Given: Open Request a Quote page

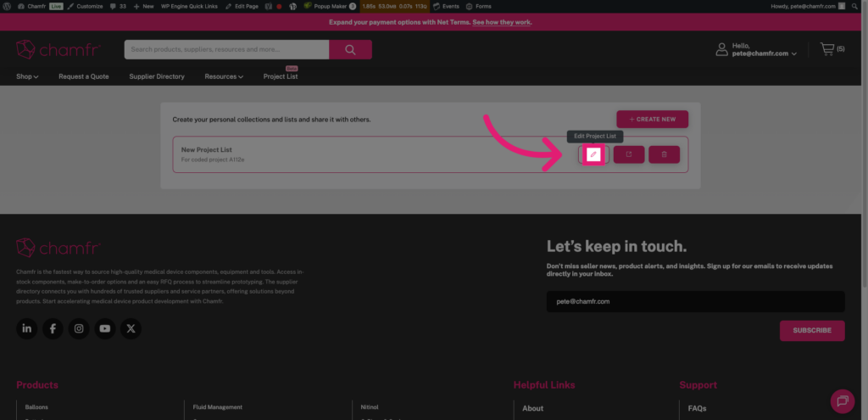Looking at the screenshot, I should pyautogui.click(x=84, y=76).
